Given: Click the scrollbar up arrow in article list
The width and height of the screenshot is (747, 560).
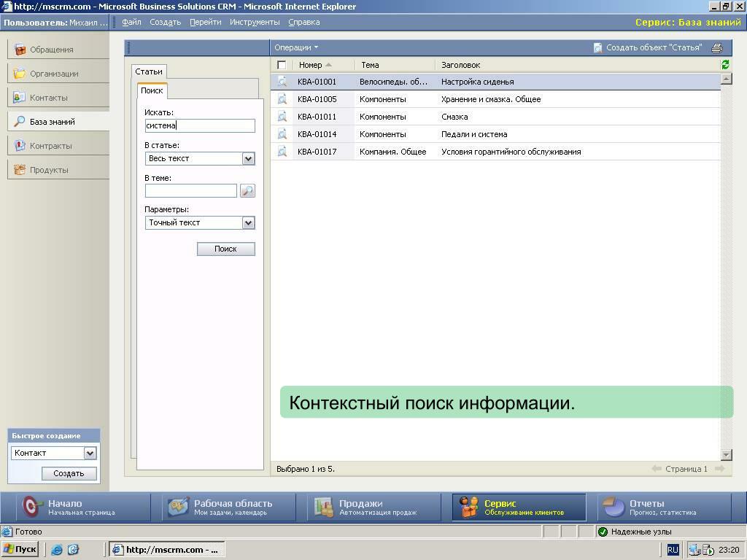Looking at the screenshot, I should 726,79.
